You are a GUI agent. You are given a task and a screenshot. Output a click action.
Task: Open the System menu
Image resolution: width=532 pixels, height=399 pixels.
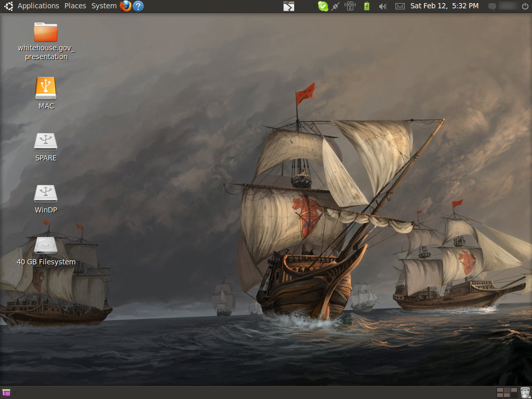pyautogui.click(x=104, y=6)
